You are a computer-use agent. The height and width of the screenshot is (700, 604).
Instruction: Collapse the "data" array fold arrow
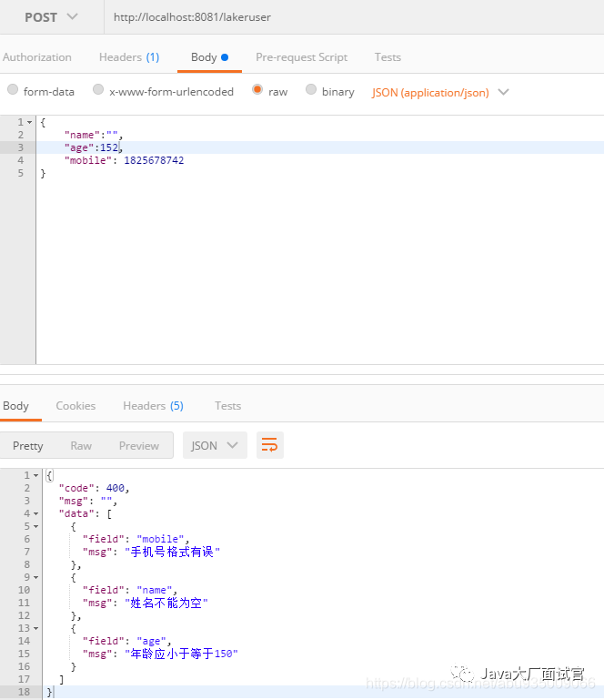point(36,513)
